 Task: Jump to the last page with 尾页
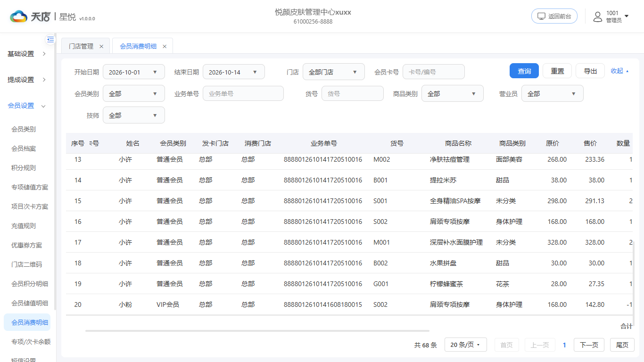point(622,345)
